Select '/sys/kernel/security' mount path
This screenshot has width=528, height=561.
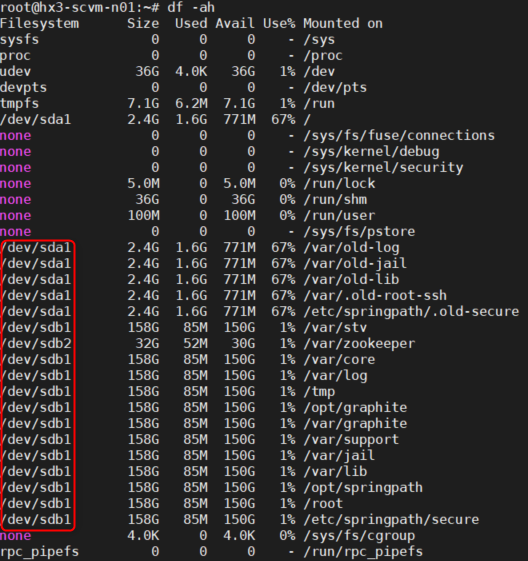click(383, 168)
